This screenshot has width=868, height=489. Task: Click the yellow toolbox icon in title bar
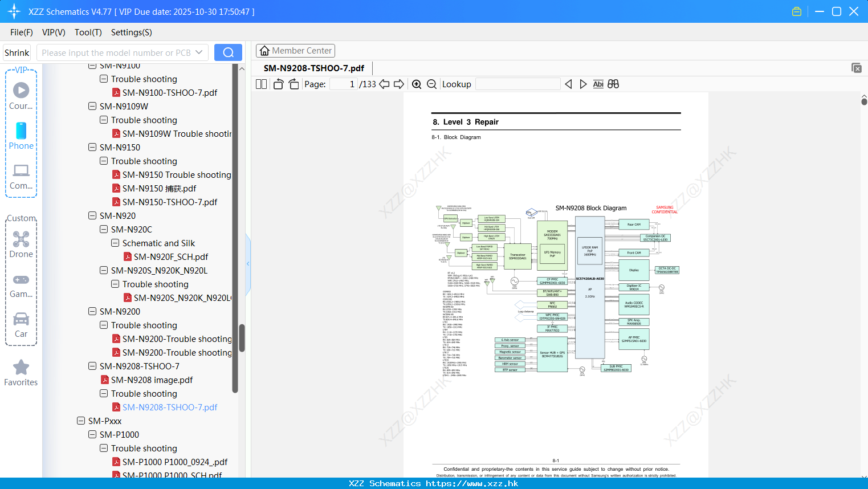(x=797, y=11)
